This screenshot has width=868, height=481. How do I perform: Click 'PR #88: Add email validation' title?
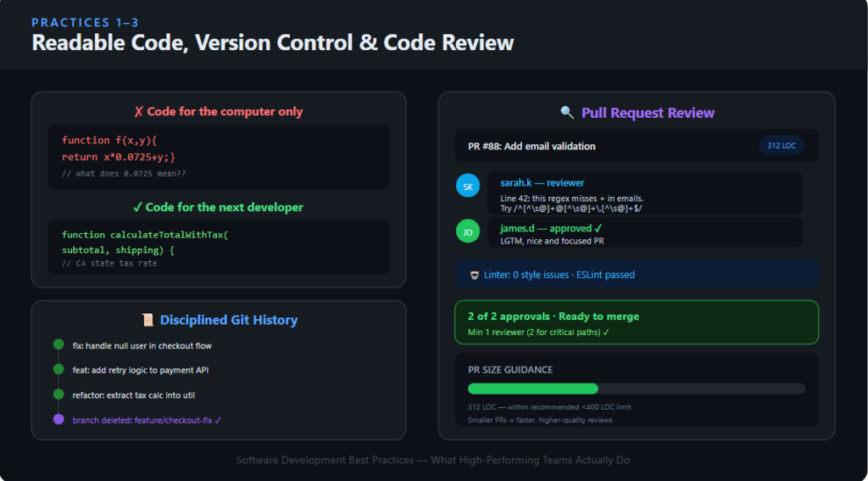pos(532,146)
